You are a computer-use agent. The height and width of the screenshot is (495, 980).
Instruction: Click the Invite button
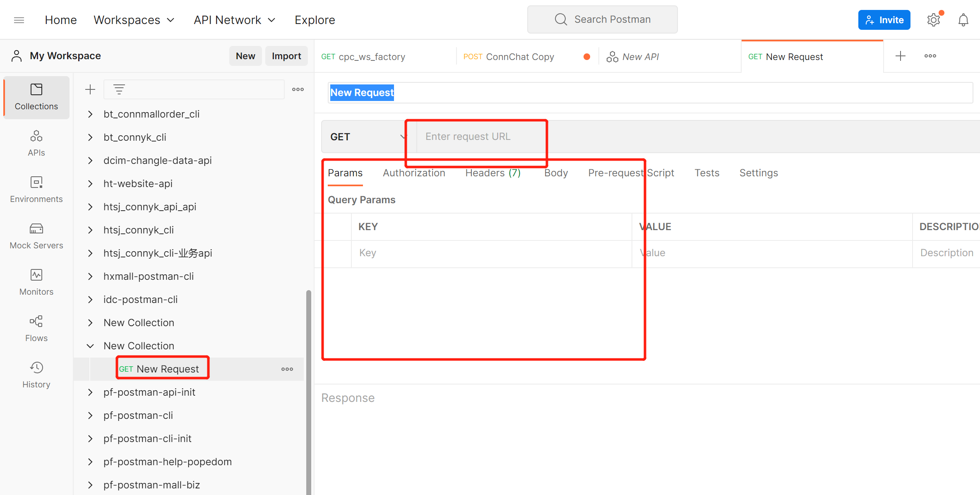tap(884, 20)
